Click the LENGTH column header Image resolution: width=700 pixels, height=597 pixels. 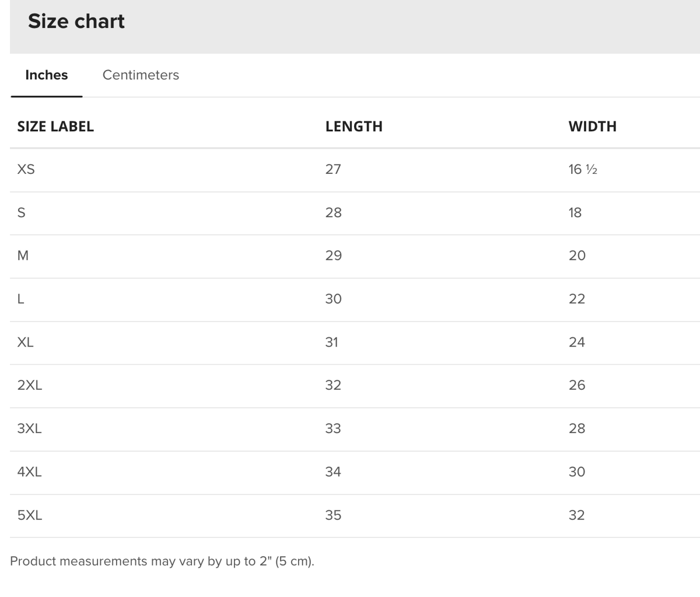click(354, 127)
